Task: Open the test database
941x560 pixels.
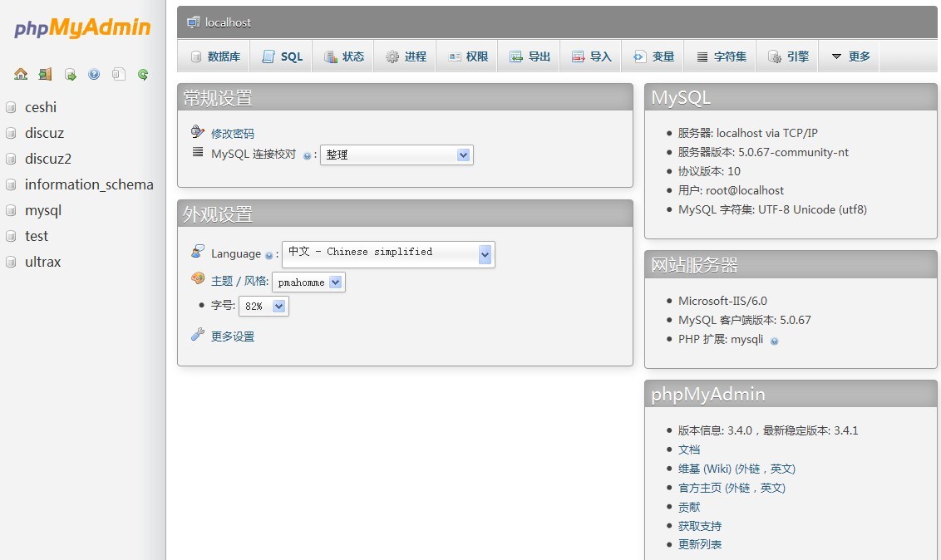Action: [x=37, y=236]
